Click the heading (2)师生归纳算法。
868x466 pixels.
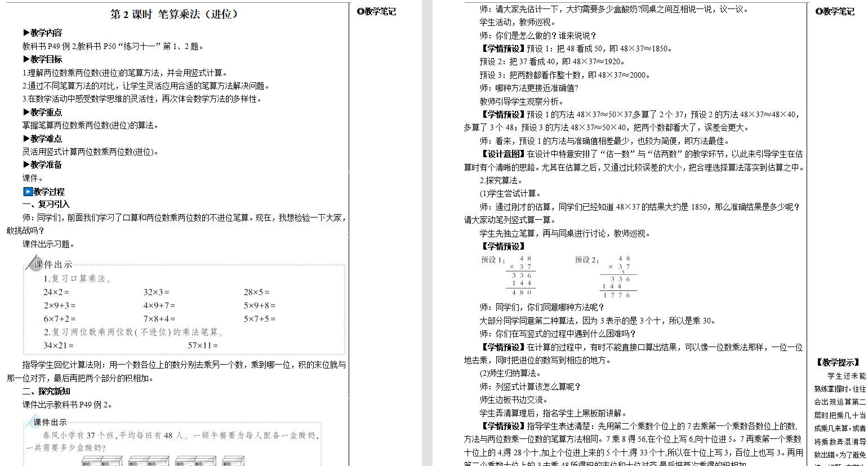coord(510,373)
